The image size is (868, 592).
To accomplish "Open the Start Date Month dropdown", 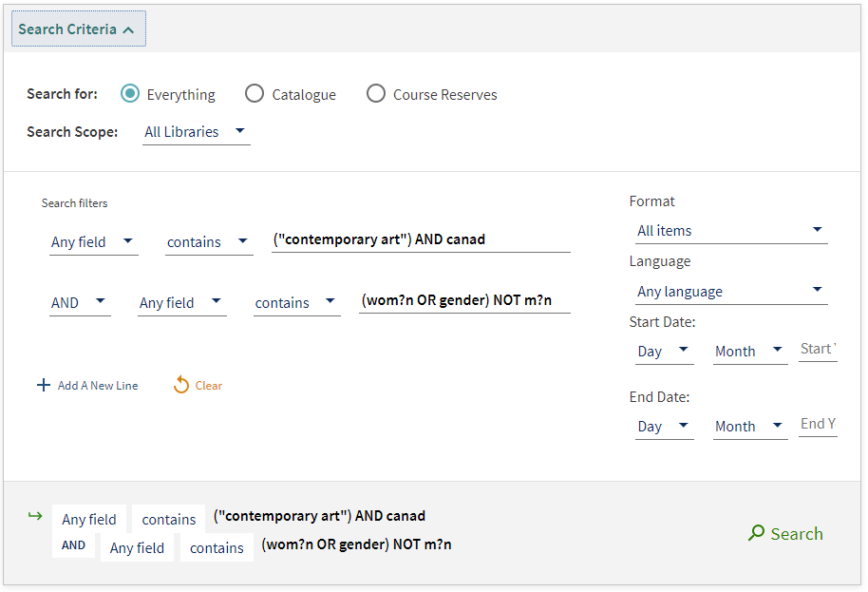I will [x=750, y=351].
